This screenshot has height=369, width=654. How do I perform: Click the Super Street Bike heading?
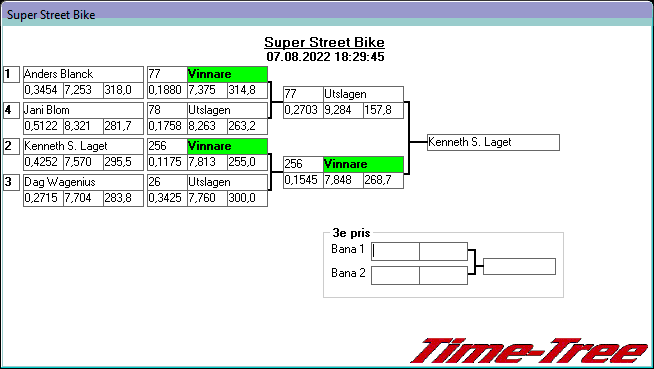click(324, 42)
